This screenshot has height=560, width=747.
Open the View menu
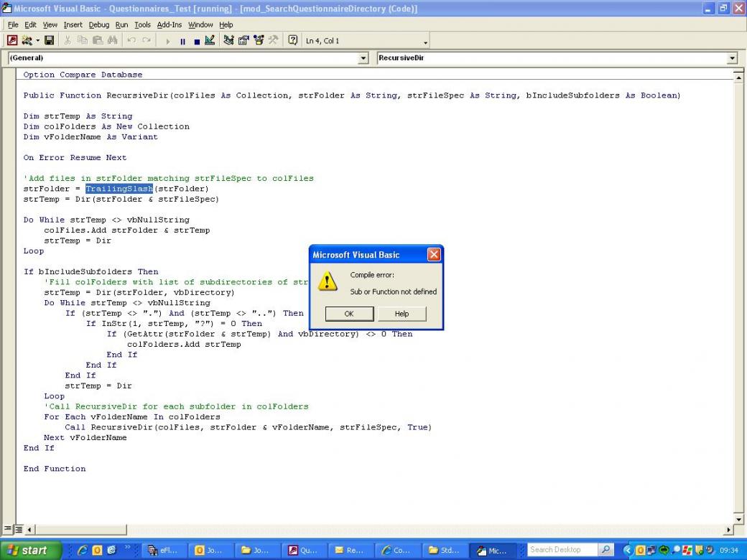50,24
